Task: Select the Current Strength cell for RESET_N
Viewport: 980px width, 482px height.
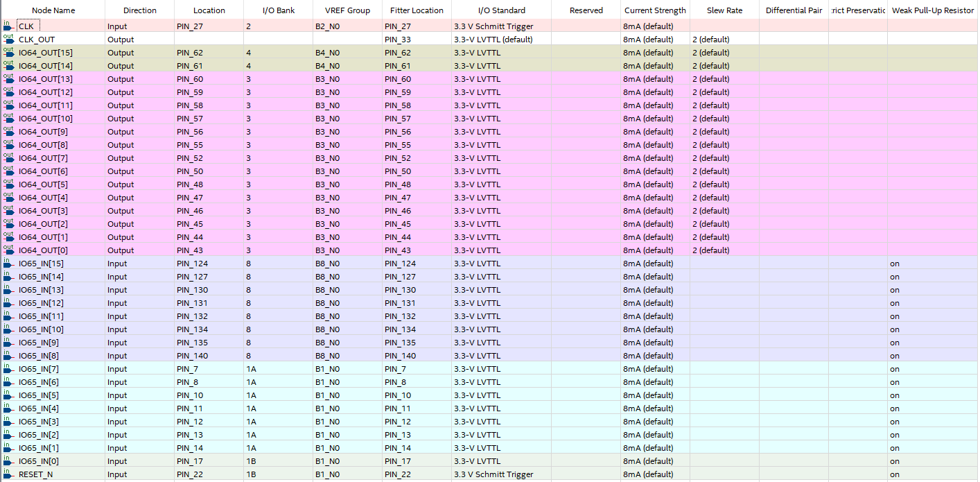Action: point(656,474)
